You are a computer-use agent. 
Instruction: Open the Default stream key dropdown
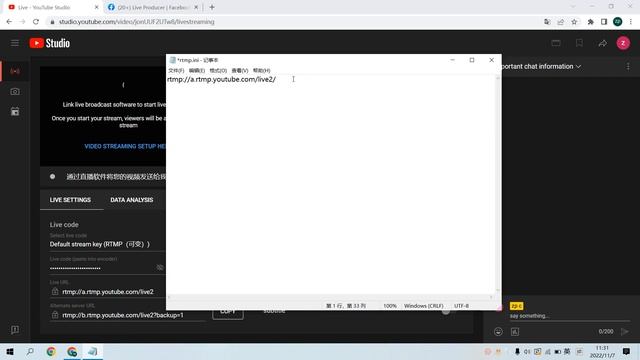(x=107, y=244)
